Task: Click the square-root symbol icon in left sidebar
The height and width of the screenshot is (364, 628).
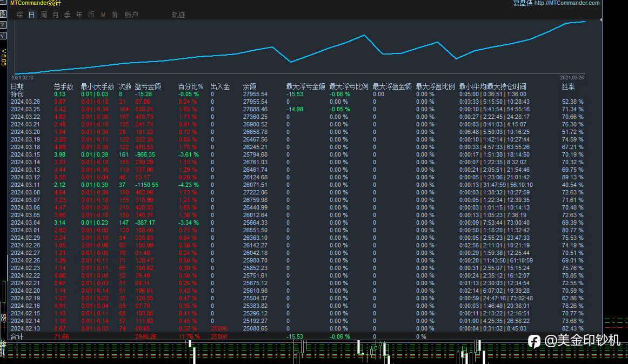Action: point(3,36)
